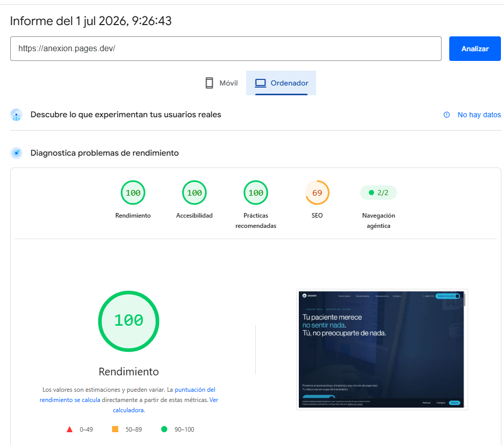Click the 50–89 legend text
This screenshot has height=445, width=504.
(134, 430)
